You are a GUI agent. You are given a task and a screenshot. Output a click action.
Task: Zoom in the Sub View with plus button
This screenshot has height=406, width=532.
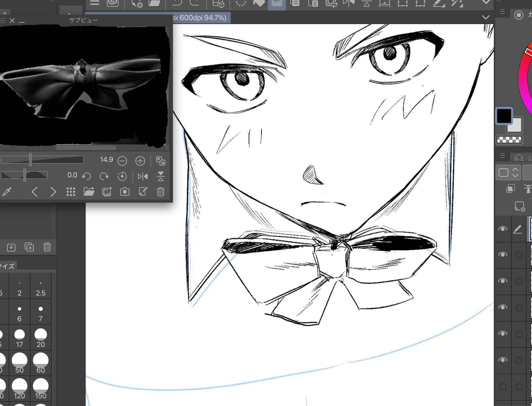pos(140,161)
